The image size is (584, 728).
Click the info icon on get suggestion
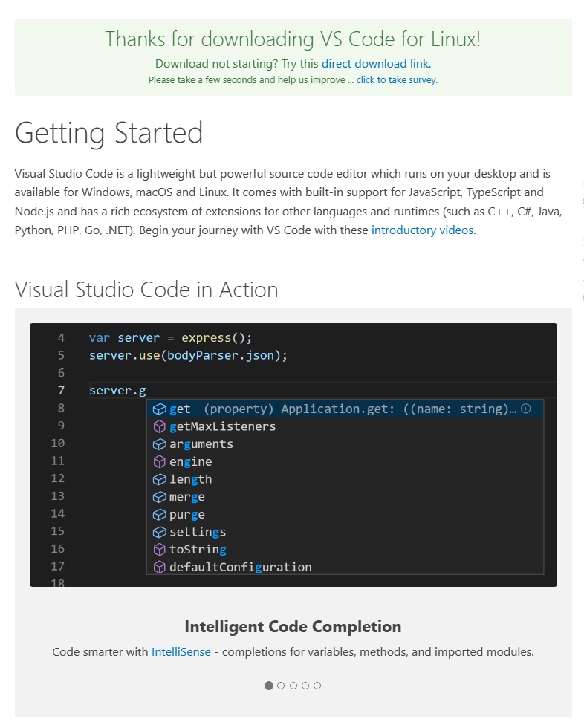[x=525, y=408]
